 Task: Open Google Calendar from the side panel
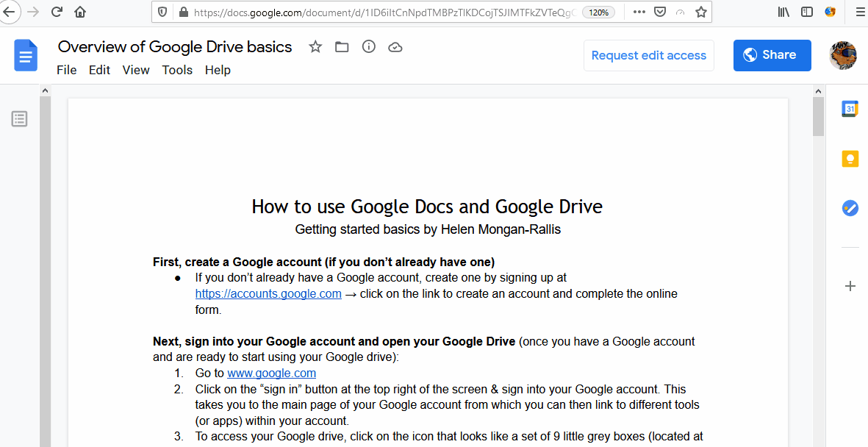(x=850, y=108)
